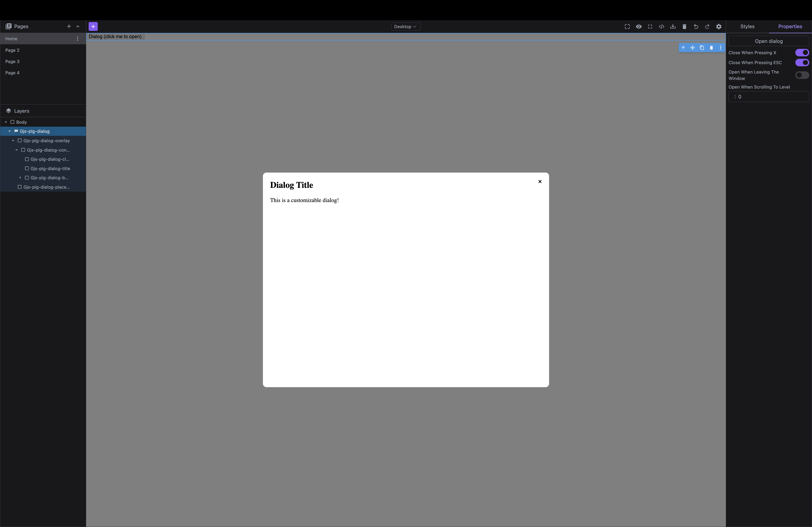
Task: Collapse the Gjs-plg-dialog-overlay layer
Action: (13, 140)
